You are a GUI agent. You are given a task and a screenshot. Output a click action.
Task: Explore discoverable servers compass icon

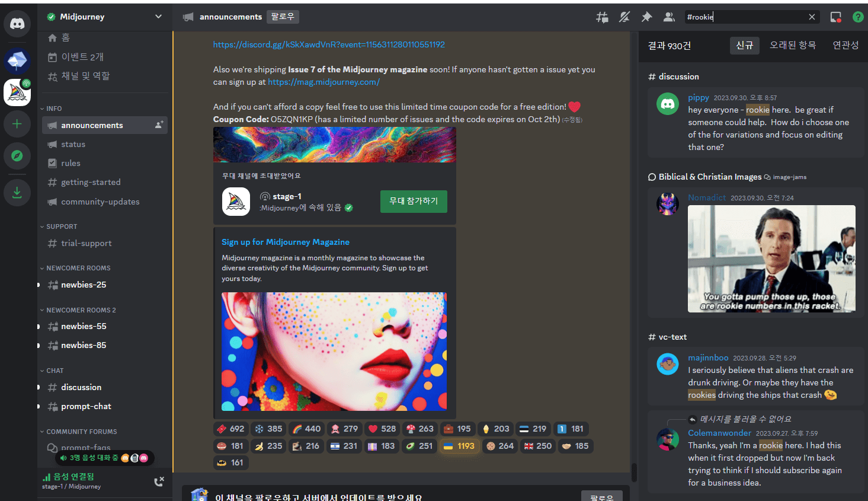tap(17, 156)
